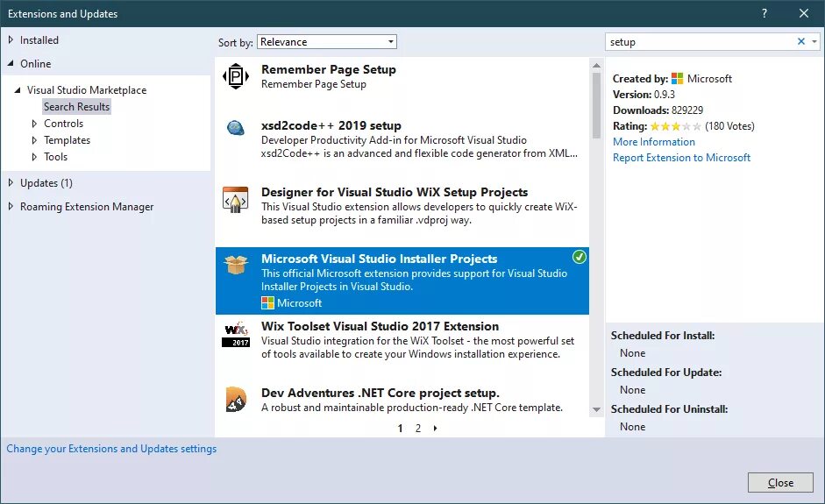Expand the Tools node arrow
Screen dimensions: 825x504
(x=34, y=157)
